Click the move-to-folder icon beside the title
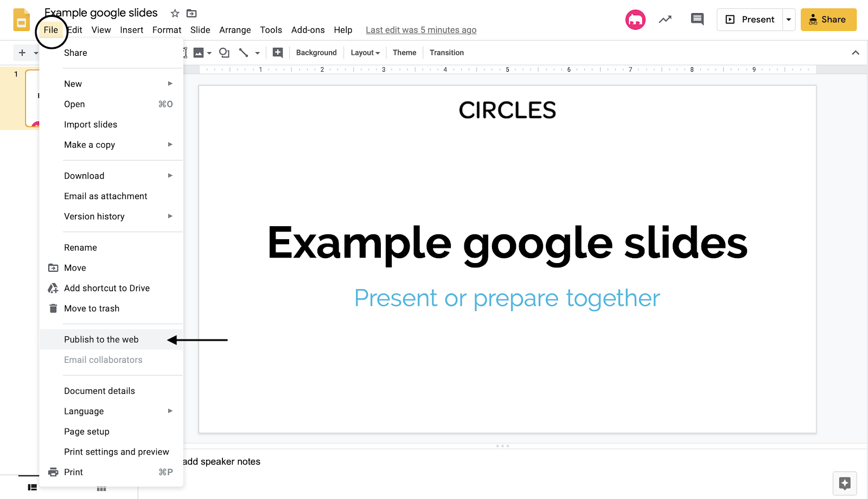The height and width of the screenshot is (499, 868). click(192, 14)
